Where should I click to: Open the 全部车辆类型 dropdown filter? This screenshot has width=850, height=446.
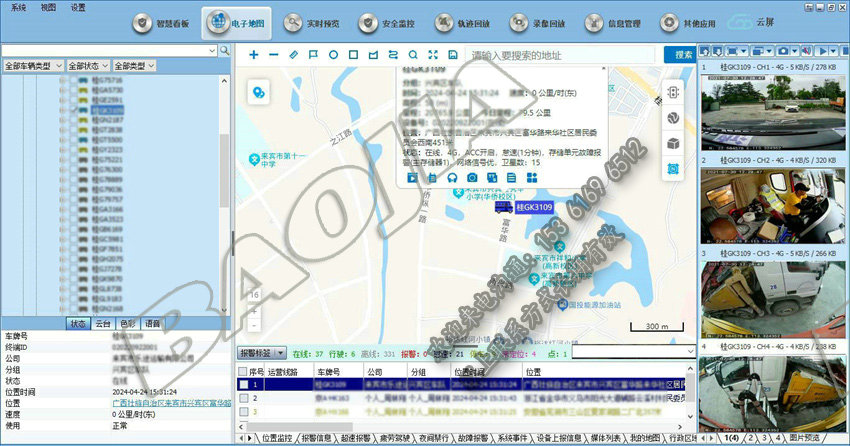click(x=33, y=65)
